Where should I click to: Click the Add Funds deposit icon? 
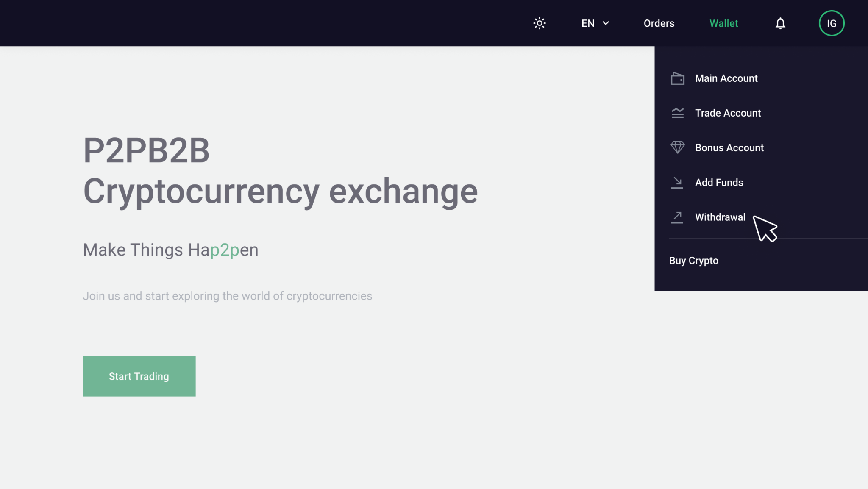pyautogui.click(x=677, y=183)
